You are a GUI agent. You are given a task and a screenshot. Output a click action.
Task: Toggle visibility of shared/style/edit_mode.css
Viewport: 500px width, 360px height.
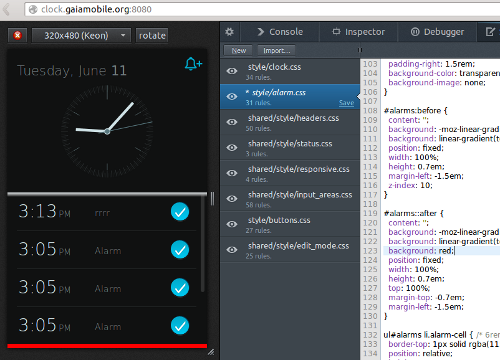coord(232,250)
